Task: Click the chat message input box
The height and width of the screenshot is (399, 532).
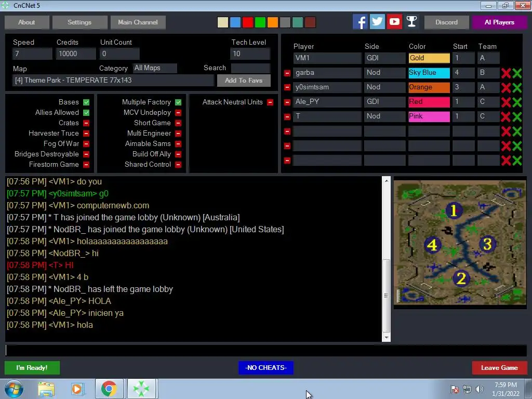Action: coord(266,351)
